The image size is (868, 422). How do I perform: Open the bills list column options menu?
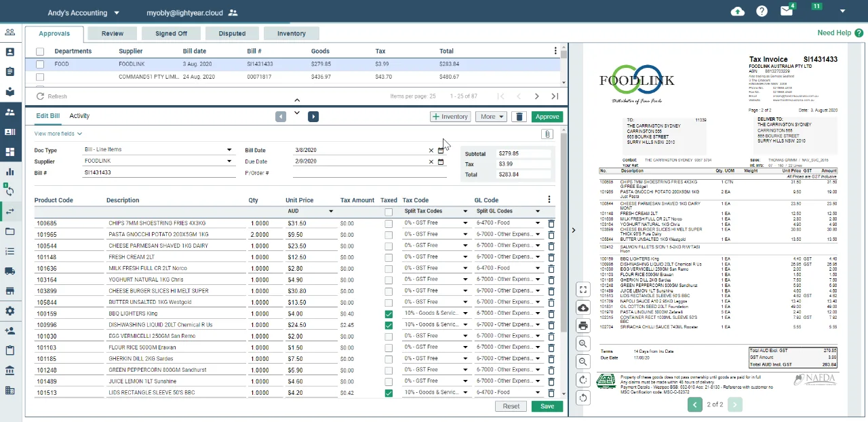(x=555, y=52)
